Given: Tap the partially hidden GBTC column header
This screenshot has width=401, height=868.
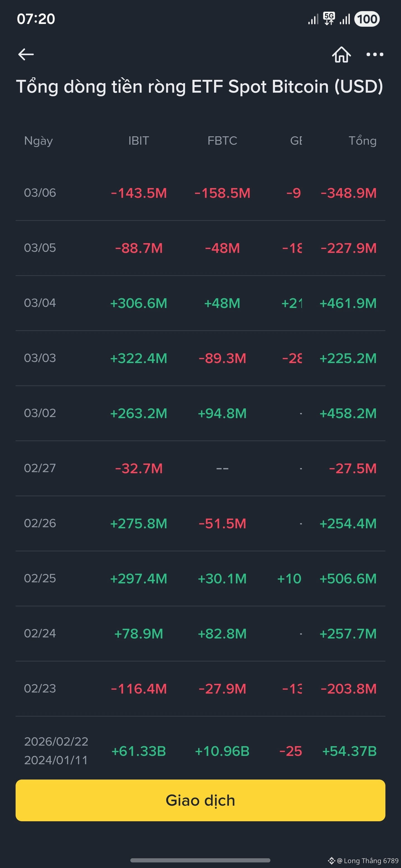Looking at the screenshot, I should click(x=296, y=140).
